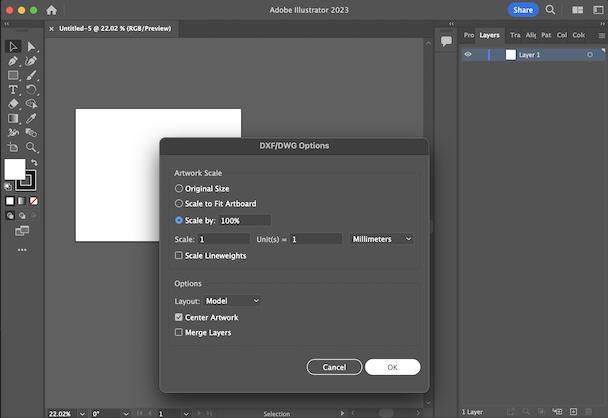Image resolution: width=608 pixels, height=418 pixels.
Task: Apply None with the red slash swatch
Action: (34, 201)
